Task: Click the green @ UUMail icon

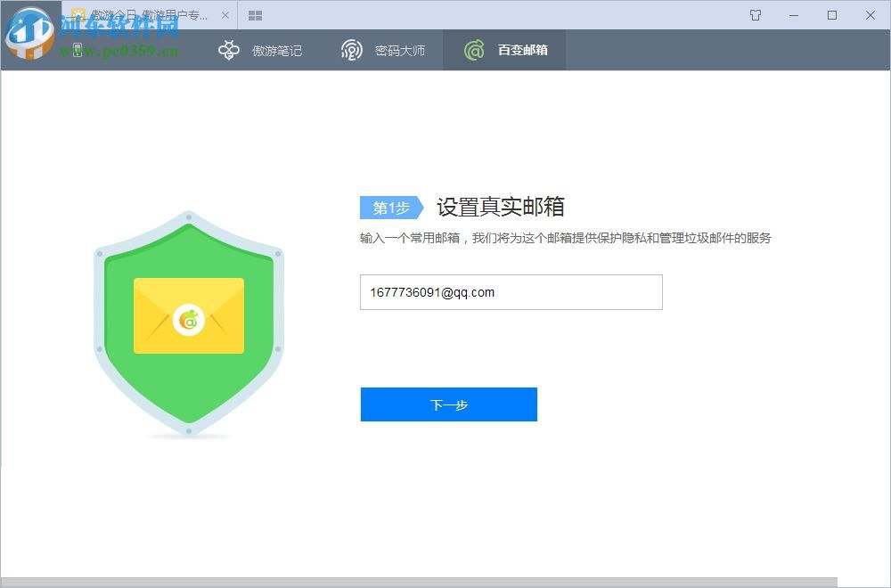Action: [x=472, y=50]
